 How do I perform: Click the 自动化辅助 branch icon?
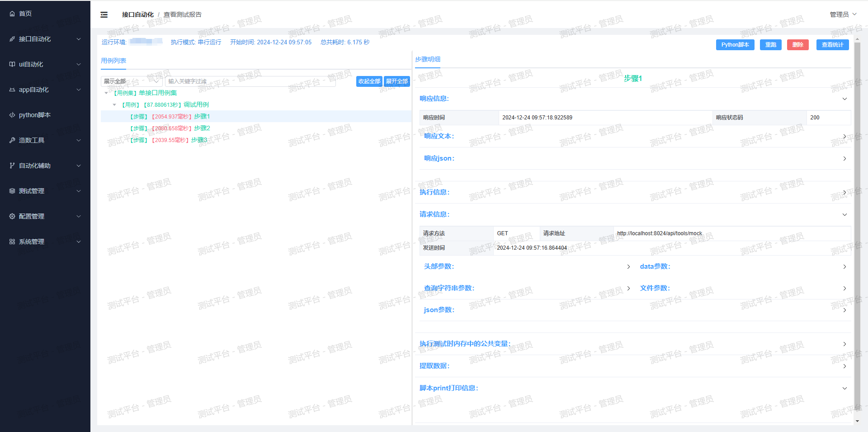12,166
